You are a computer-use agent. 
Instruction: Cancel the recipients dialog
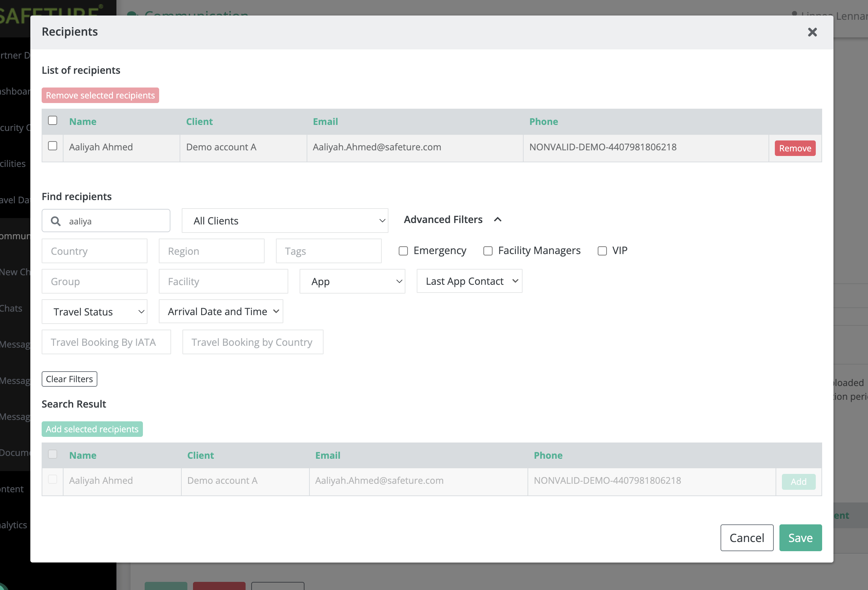[x=746, y=538]
